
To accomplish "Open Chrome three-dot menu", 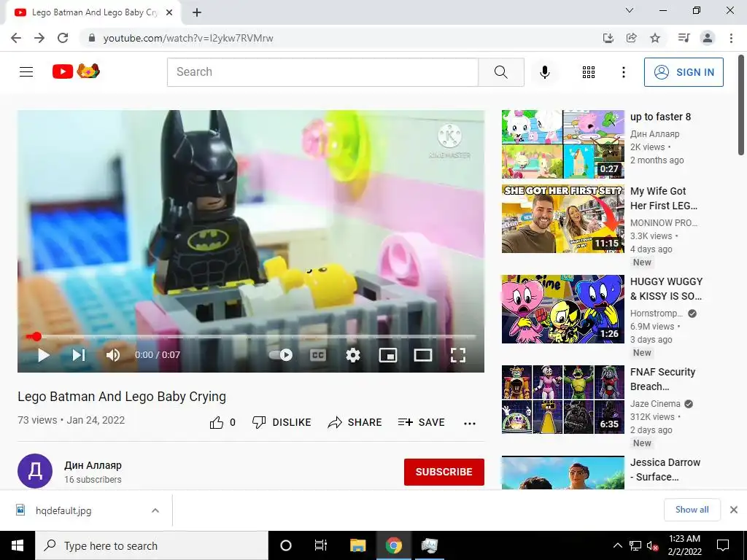I will pyautogui.click(x=731, y=38).
